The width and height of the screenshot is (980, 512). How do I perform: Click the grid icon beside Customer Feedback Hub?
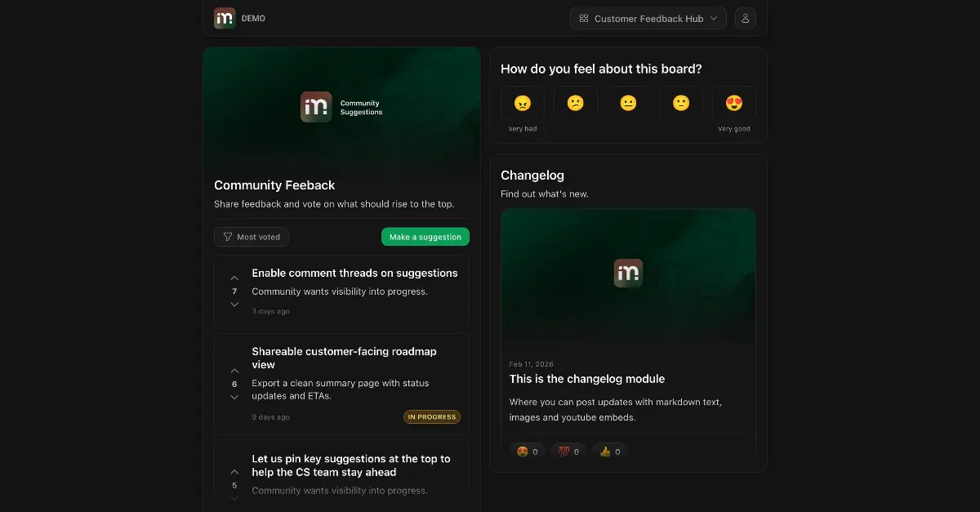[x=583, y=17]
